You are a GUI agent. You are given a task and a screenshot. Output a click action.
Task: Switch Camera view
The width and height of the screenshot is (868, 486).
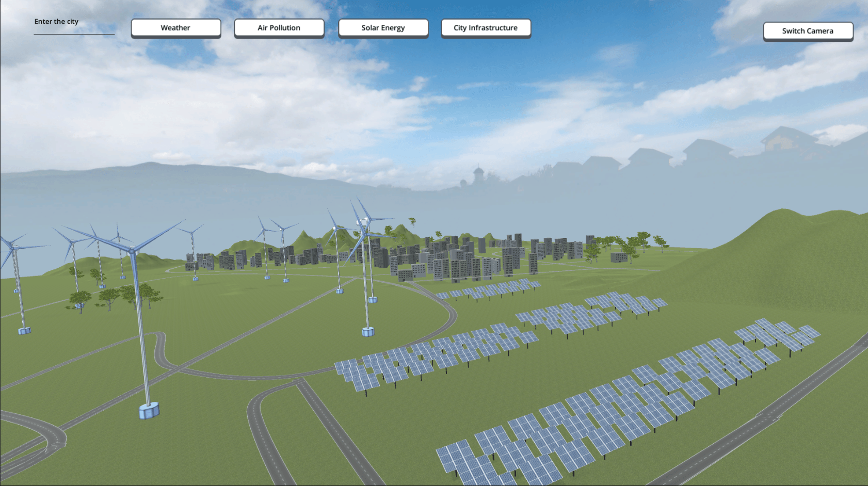point(808,31)
